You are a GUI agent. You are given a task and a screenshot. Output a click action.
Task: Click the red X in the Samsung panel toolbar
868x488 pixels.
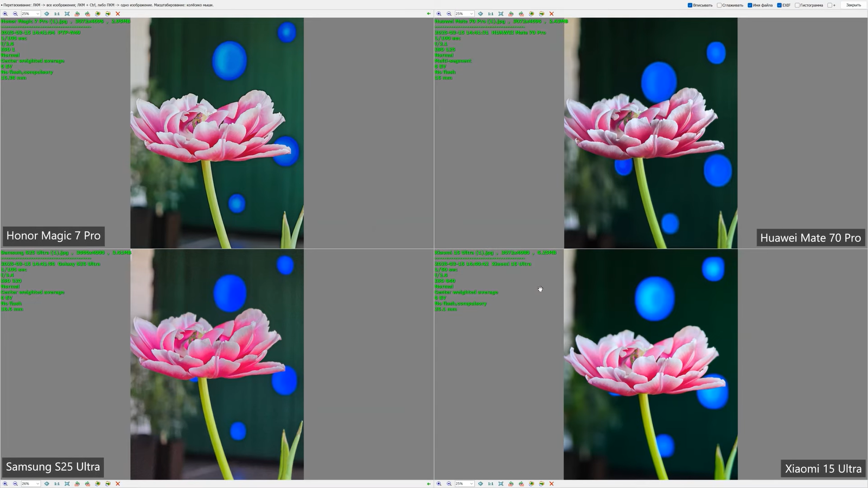point(118,484)
